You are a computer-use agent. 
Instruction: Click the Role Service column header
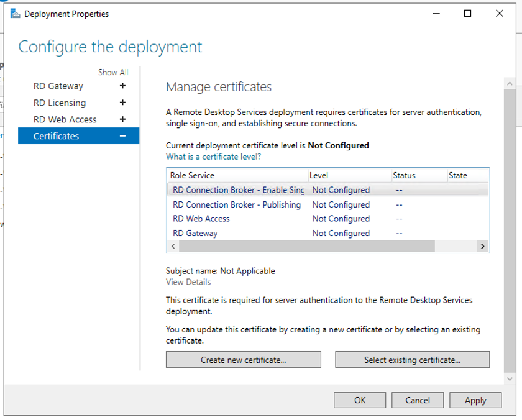click(237, 176)
